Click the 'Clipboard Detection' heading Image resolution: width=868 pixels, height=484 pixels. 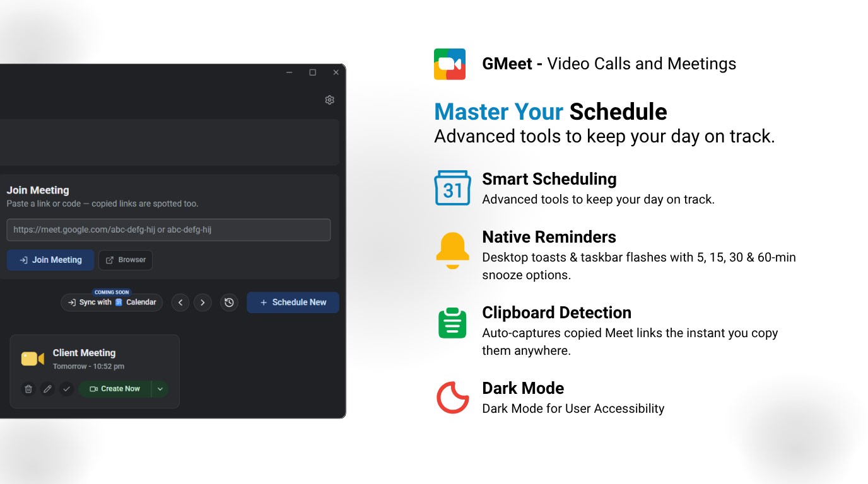click(556, 313)
